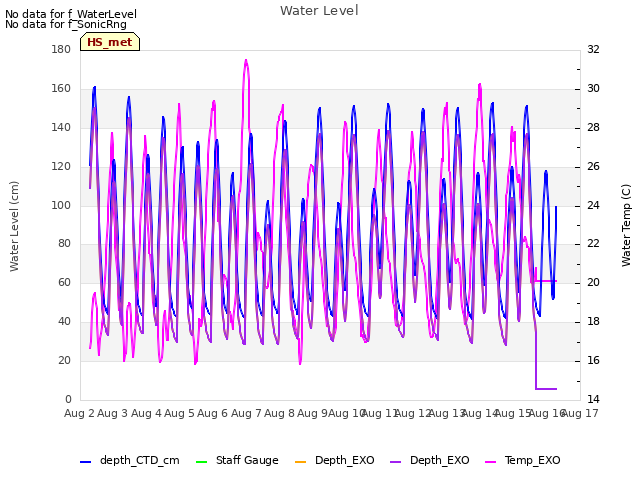This screenshot has height=480, width=640.
Task: Click the 160 left-axis tick label
Action: 61,89
